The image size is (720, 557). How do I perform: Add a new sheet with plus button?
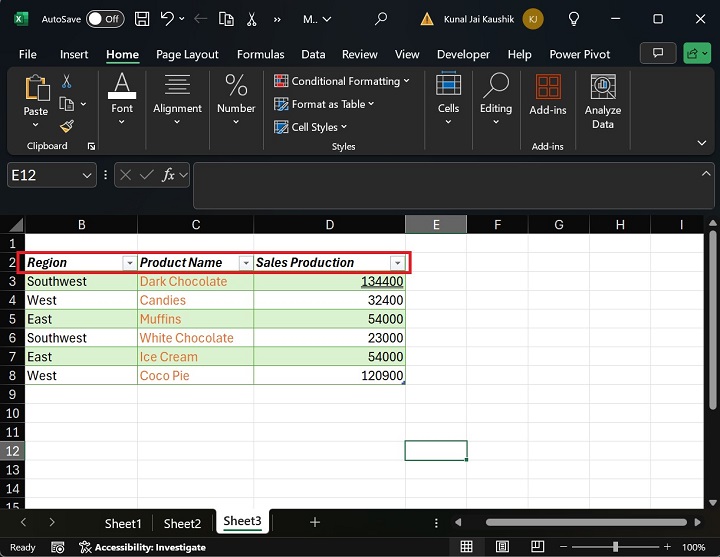[315, 522]
